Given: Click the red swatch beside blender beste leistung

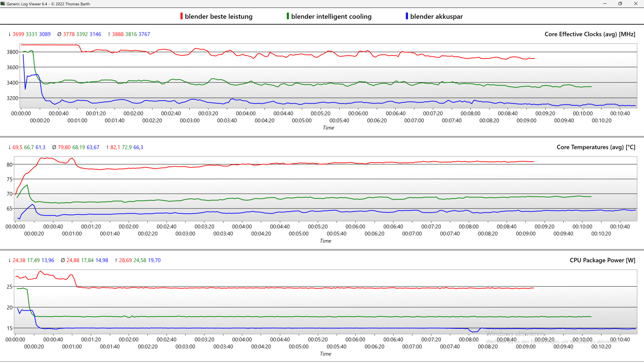Looking at the screenshot, I should click(x=181, y=16).
